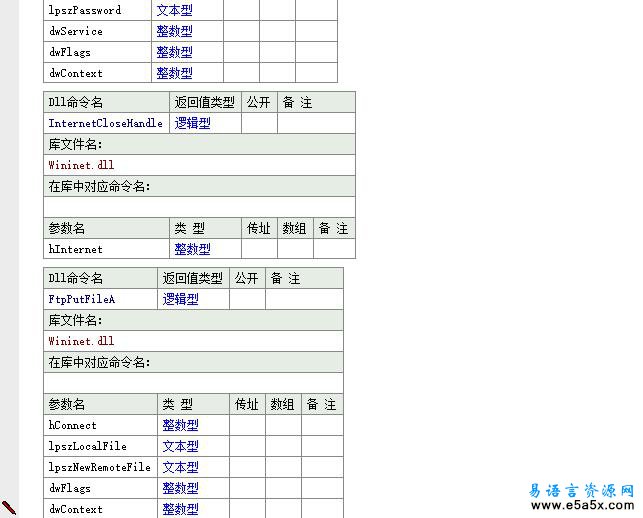Click 整数型 type in the hInternet row
Screen dimensions: 643x518
tap(192, 249)
